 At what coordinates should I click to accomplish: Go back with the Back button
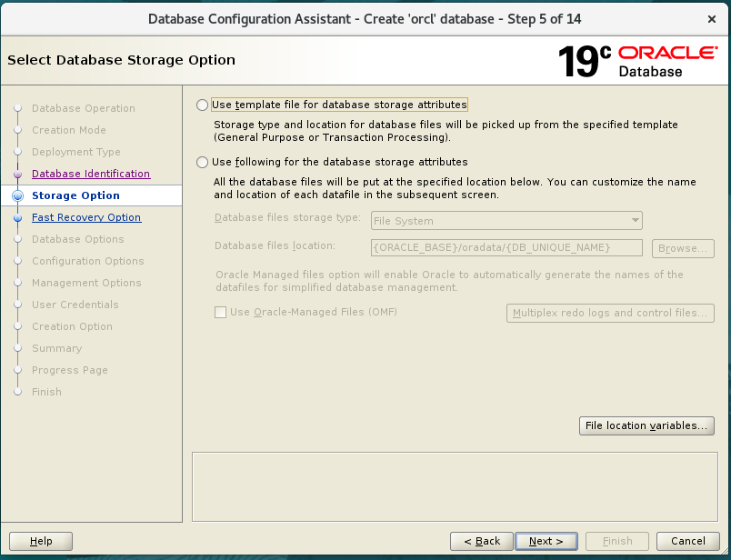coord(482,541)
